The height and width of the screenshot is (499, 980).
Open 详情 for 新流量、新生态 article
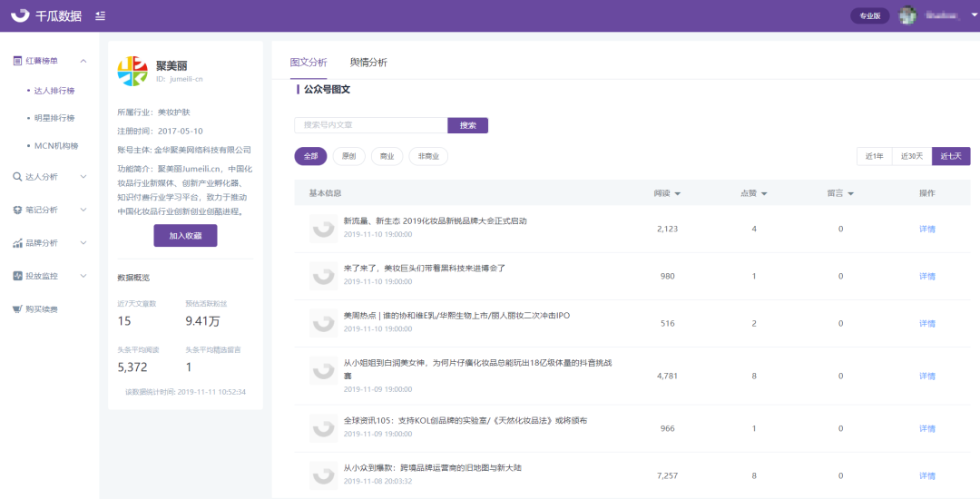(x=926, y=229)
